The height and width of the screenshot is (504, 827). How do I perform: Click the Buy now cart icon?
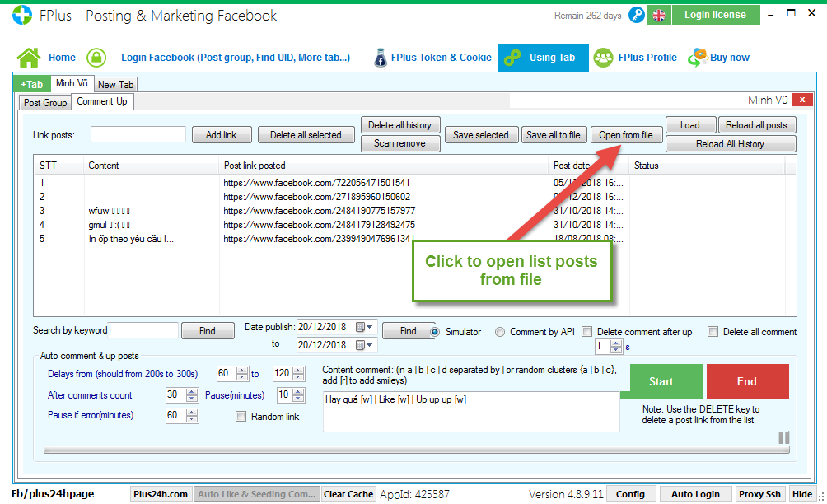[x=698, y=58]
